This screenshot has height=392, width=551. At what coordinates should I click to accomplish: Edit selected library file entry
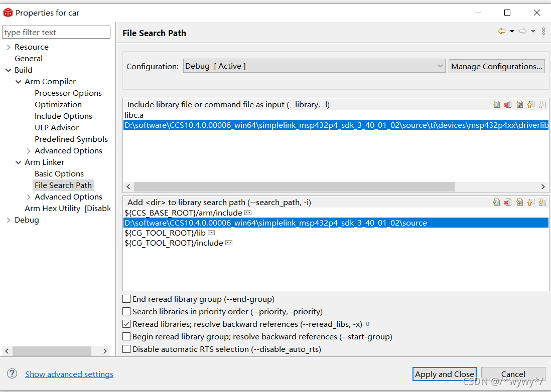coord(519,104)
